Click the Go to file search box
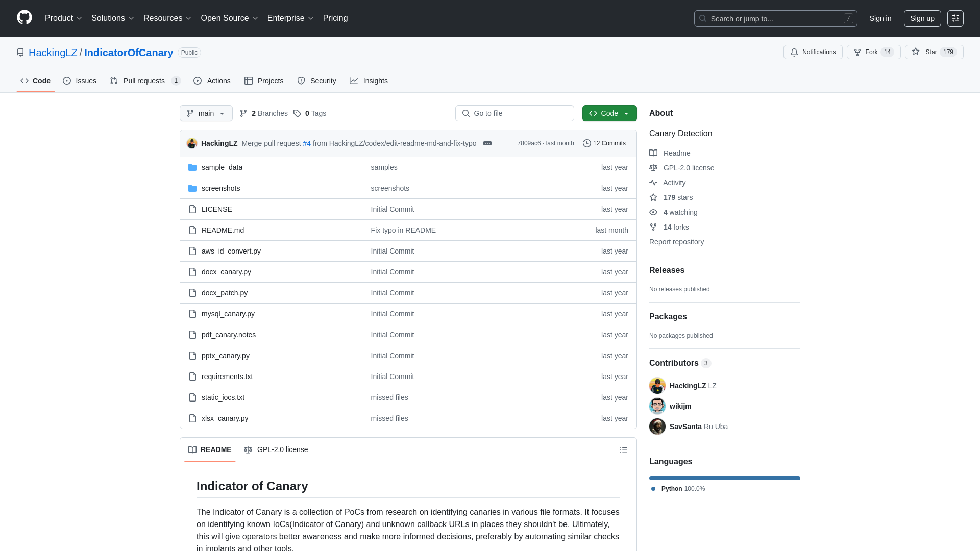 [514, 113]
